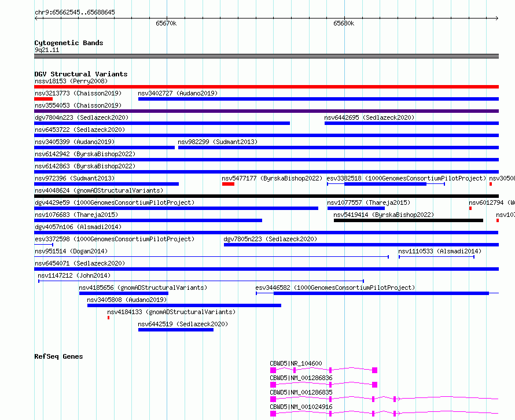Open nsv1147212 (John2014) variant label
The image size is (515, 420).
tap(74, 275)
